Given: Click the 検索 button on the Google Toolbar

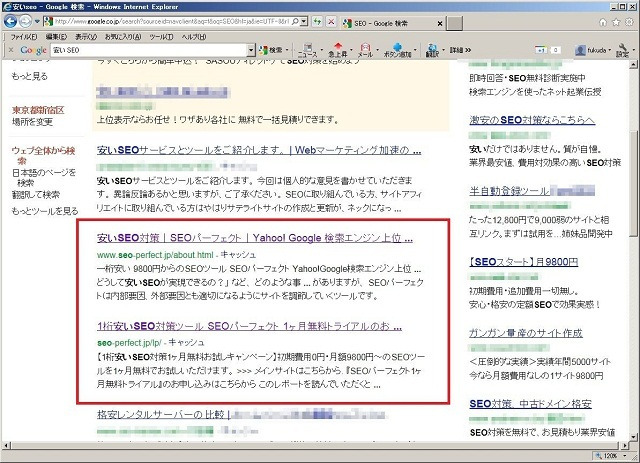Looking at the screenshot, I should 271,50.
